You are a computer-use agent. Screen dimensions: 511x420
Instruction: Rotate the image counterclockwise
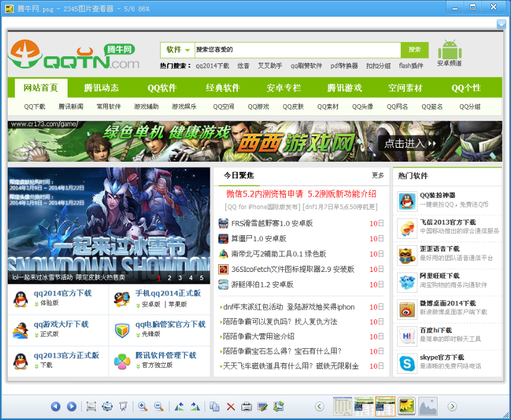pyautogui.click(x=179, y=406)
